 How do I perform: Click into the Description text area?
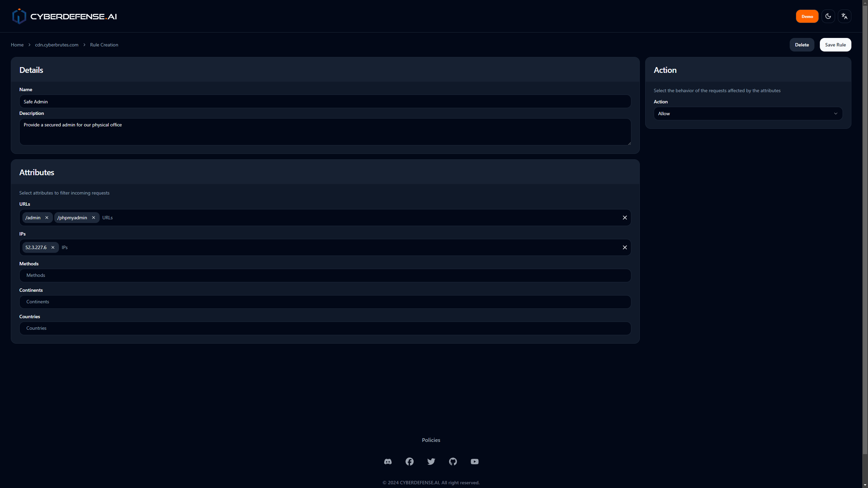[x=325, y=131]
